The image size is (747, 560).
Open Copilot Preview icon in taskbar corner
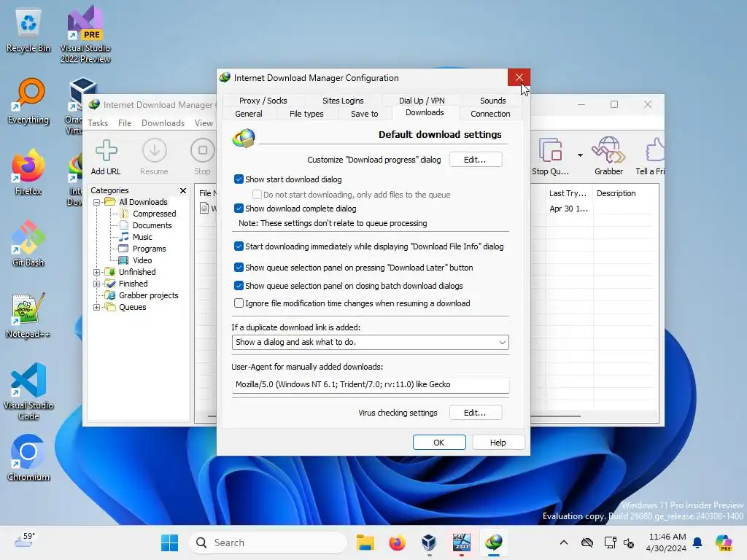coord(724,542)
